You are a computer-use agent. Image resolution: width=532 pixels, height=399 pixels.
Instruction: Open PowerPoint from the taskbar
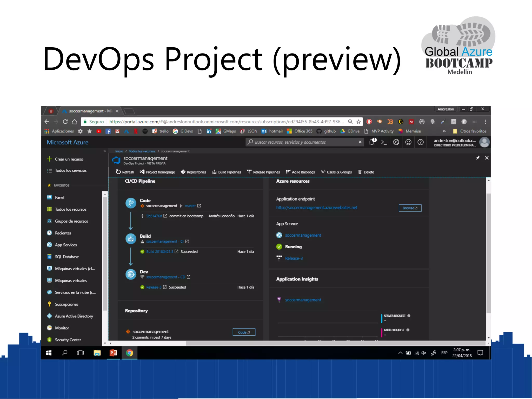[113, 353]
